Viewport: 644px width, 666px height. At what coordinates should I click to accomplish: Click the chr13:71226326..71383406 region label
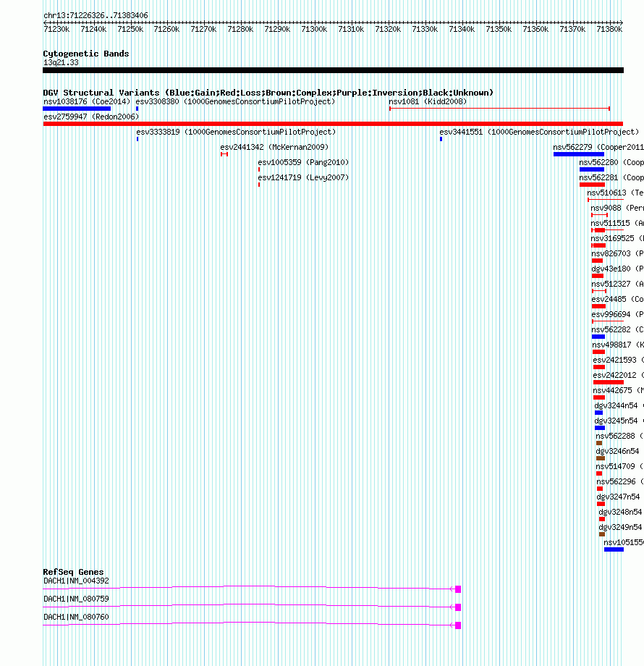tap(96, 15)
